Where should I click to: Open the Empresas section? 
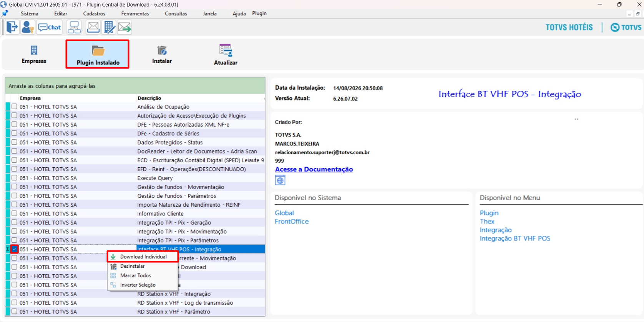click(x=34, y=54)
